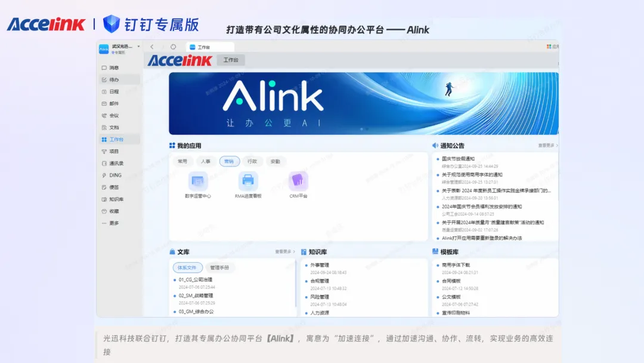Switch to 体系文件 tab in 文库
The height and width of the screenshot is (363, 644).
[x=187, y=267]
